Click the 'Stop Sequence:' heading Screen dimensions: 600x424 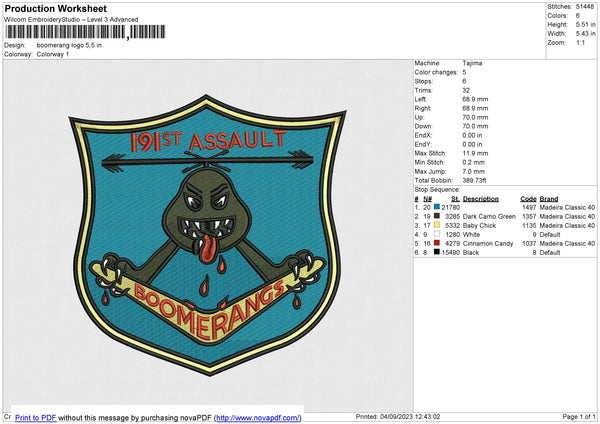(x=437, y=189)
